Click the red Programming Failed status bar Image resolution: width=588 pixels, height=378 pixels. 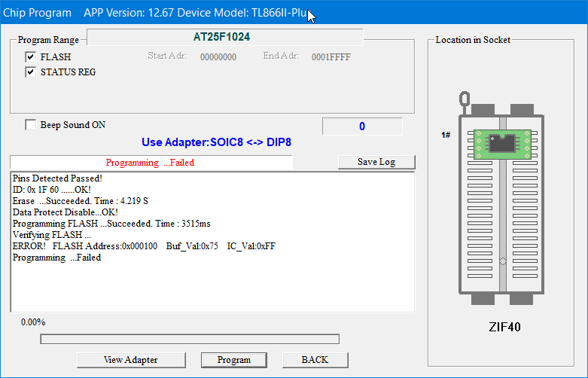(x=150, y=163)
